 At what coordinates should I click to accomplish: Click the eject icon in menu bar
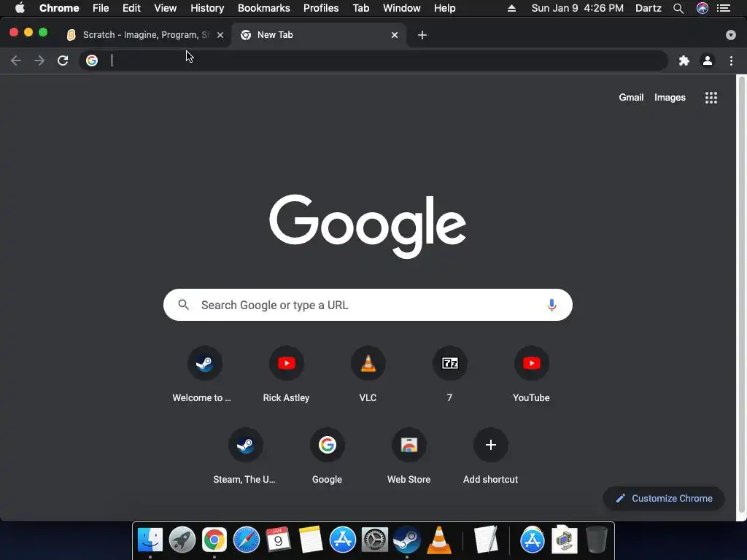click(511, 8)
